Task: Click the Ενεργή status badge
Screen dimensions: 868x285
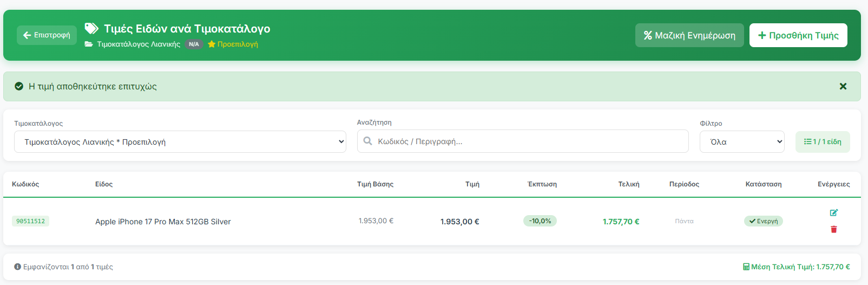Action: [763, 221]
